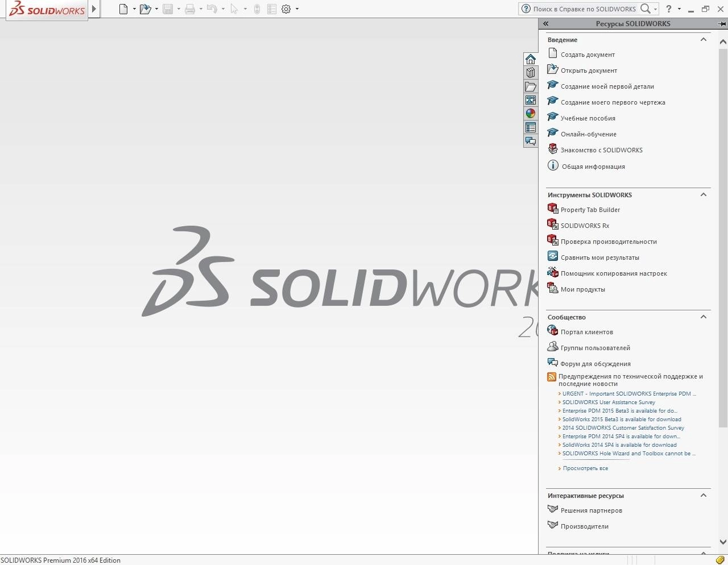This screenshot has height=565, width=728.
Task: Click the task pane scroll down arrow
Action: (723, 542)
